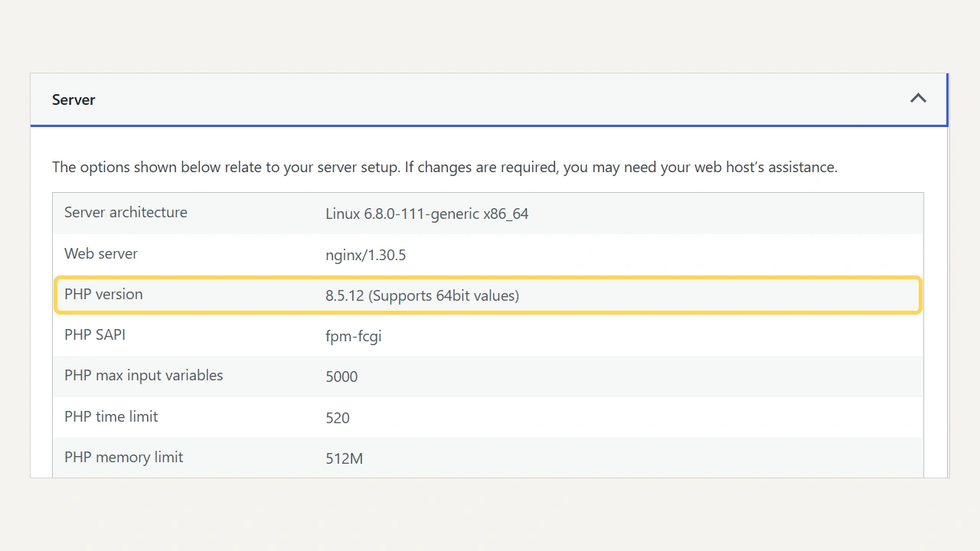
Task: Select the PHP SAPI label
Action: [95, 335]
